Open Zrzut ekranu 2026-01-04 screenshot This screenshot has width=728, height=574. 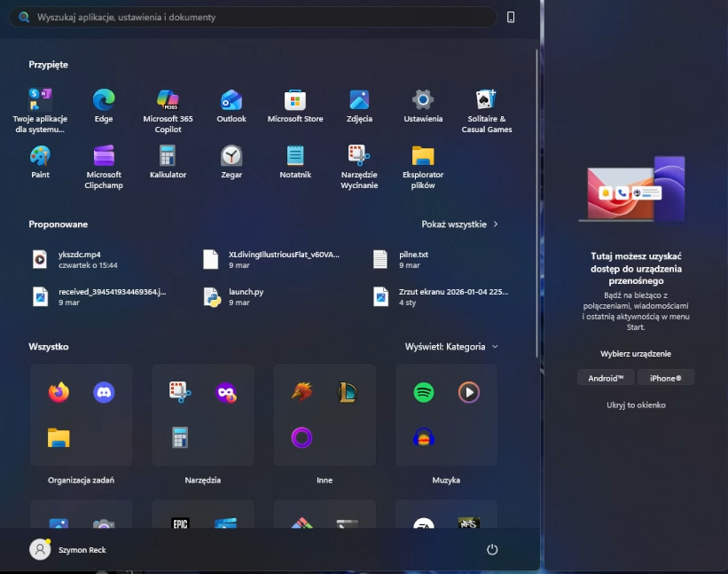[x=441, y=296]
